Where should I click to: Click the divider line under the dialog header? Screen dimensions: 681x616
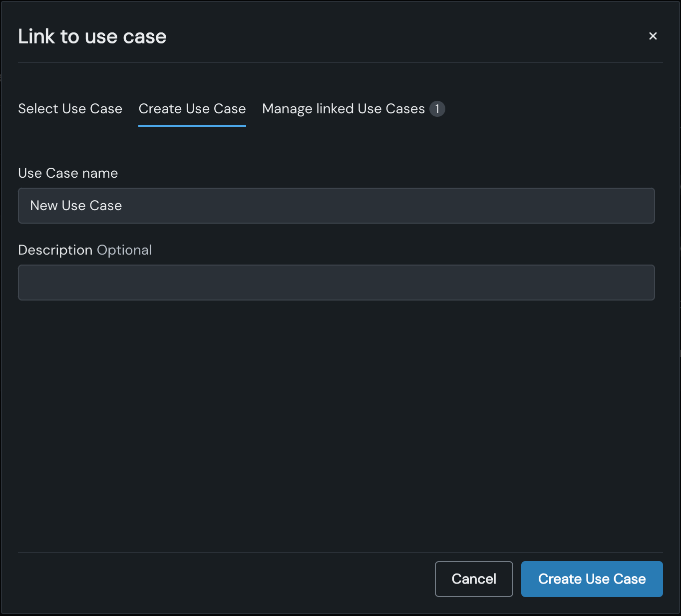340,62
